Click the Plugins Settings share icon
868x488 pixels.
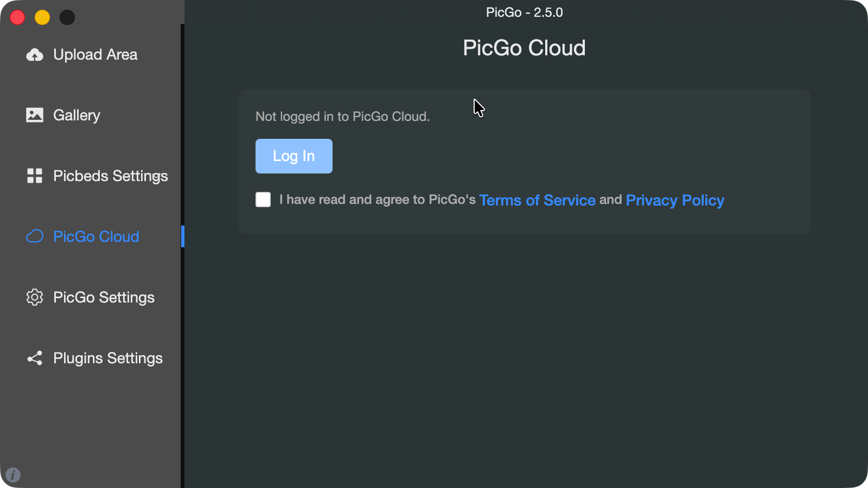(x=34, y=358)
